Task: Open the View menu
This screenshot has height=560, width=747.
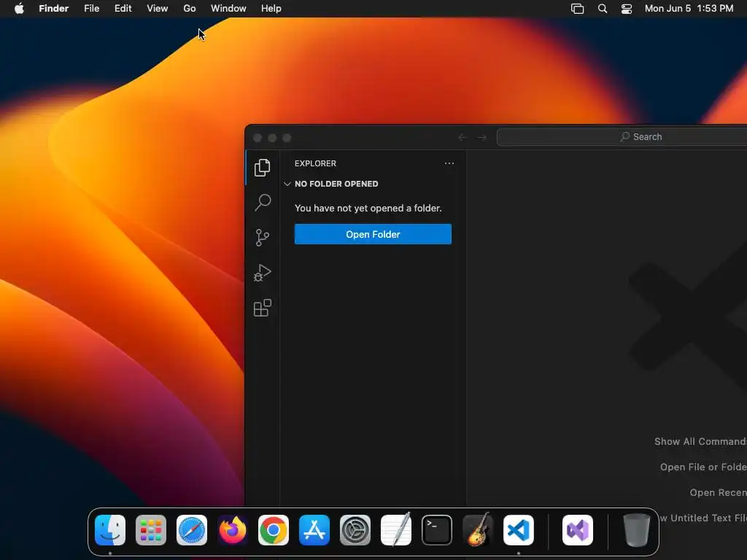Action: 158,9
